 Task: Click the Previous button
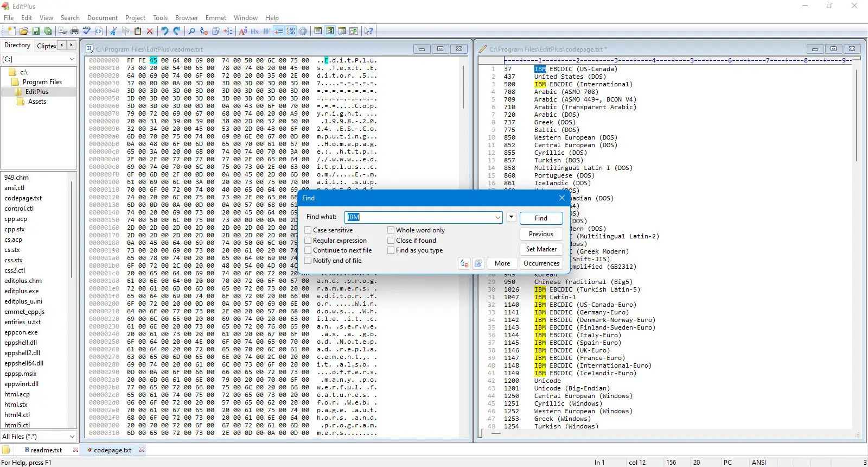[541, 234]
